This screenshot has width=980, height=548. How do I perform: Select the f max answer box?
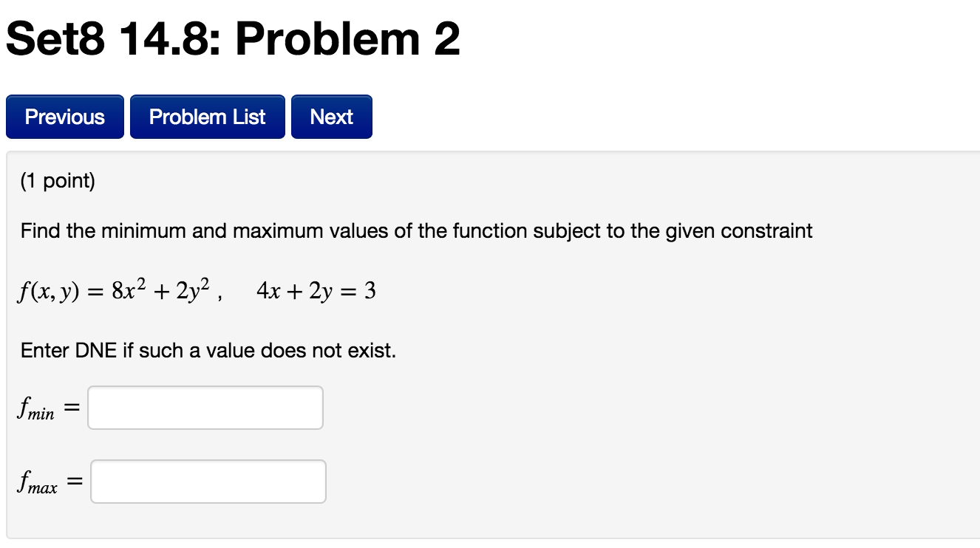[x=208, y=482]
